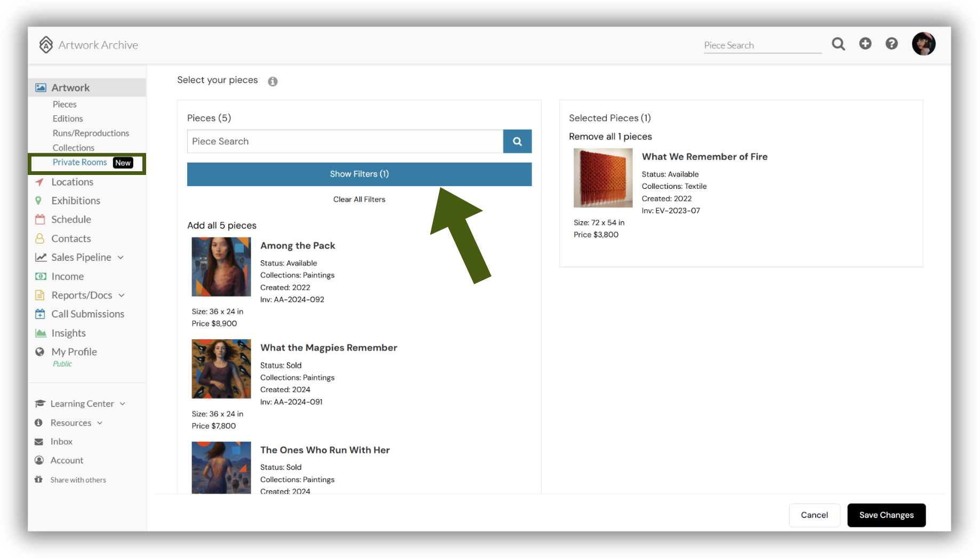Click the plus add icon in header

(x=865, y=44)
